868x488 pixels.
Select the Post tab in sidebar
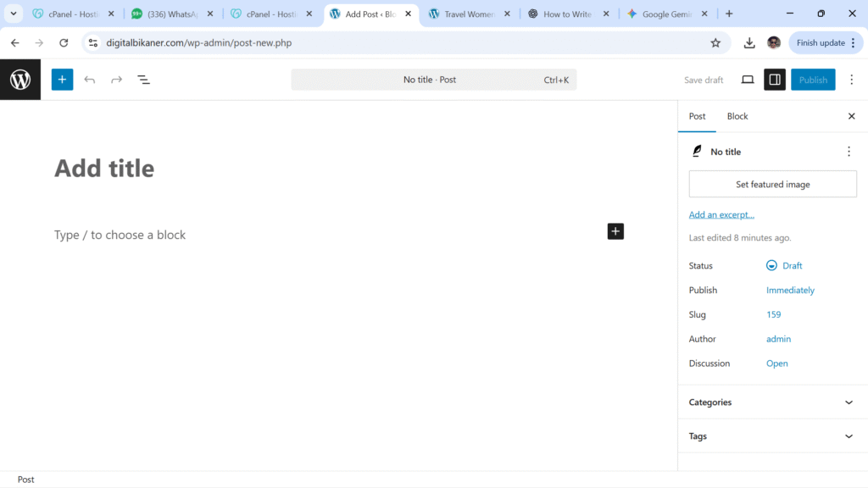pyautogui.click(x=697, y=116)
